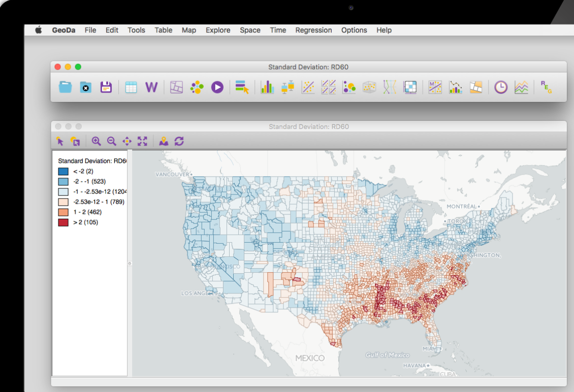Image resolution: width=574 pixels, height=392 pixels.
Task: Open the Clusters tool with colored dots
Action: pos(197,87)
